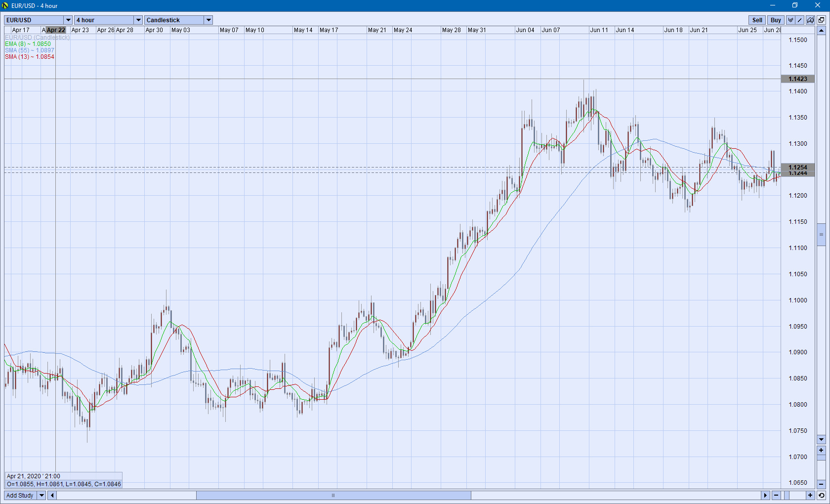Reset chart view with the refresh icon

click(x=821, y=495)
